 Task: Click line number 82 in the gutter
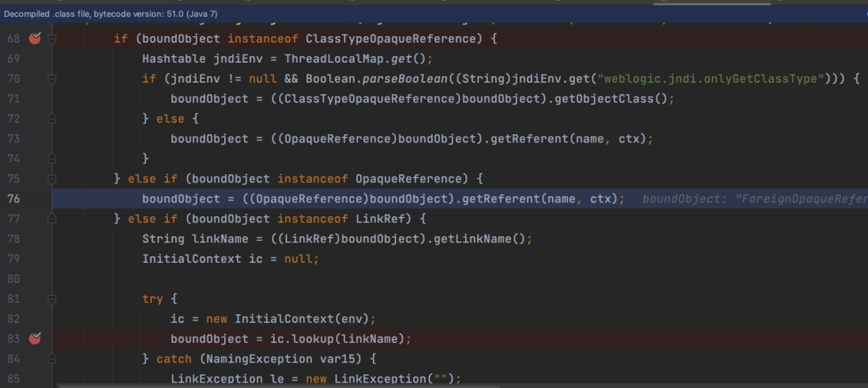pyautogui.click(x=14, y=319)
